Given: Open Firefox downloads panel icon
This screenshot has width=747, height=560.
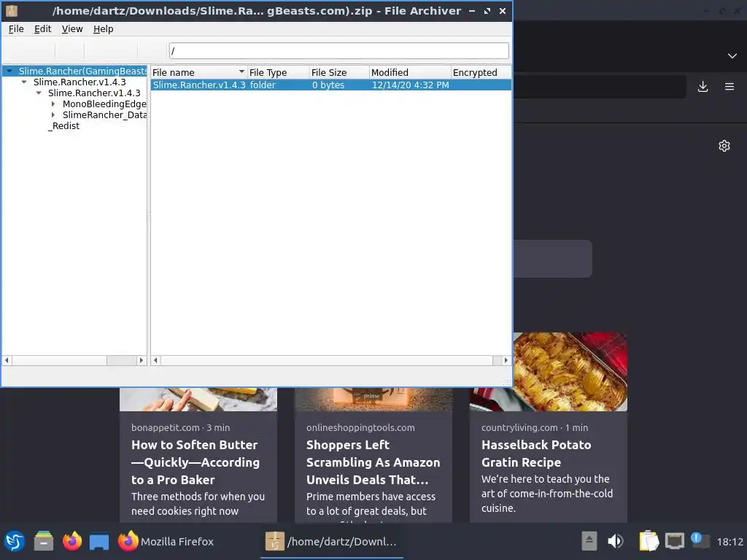Looking at the screenshot, I should 703,87.
